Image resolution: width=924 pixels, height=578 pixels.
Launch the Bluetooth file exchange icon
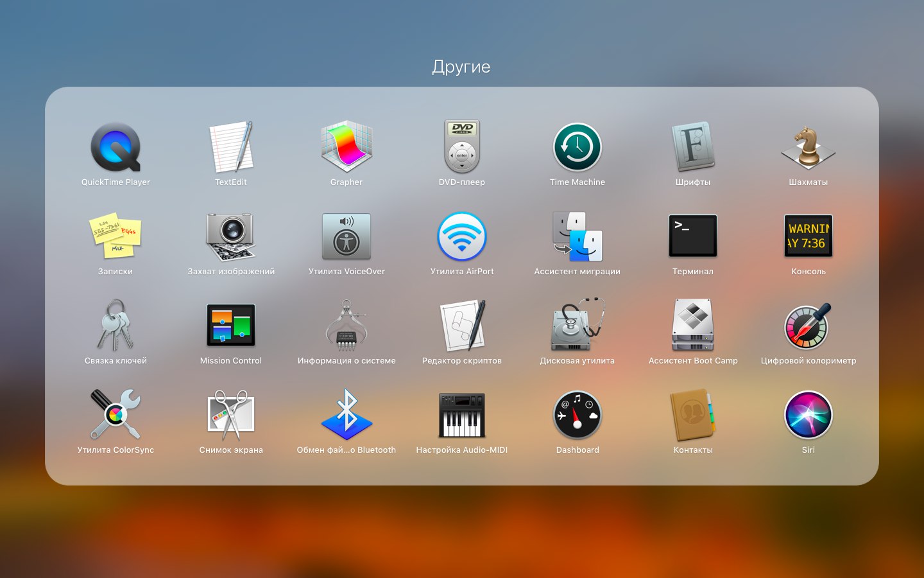point(346,414)
